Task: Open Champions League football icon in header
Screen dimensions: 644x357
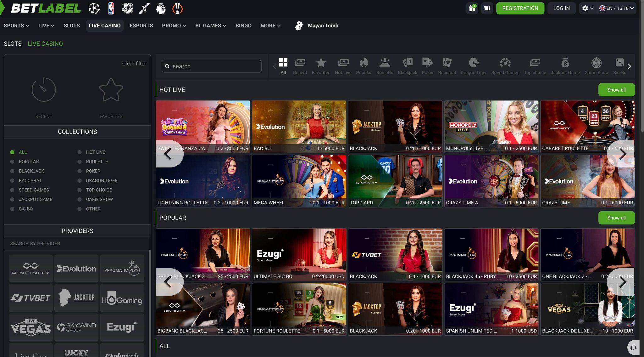Action: (x=94, y=8)
